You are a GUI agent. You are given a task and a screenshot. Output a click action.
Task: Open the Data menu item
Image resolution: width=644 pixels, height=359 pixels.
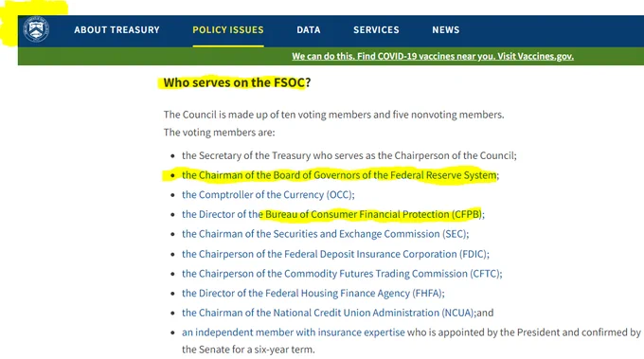(x=309, y=30)
